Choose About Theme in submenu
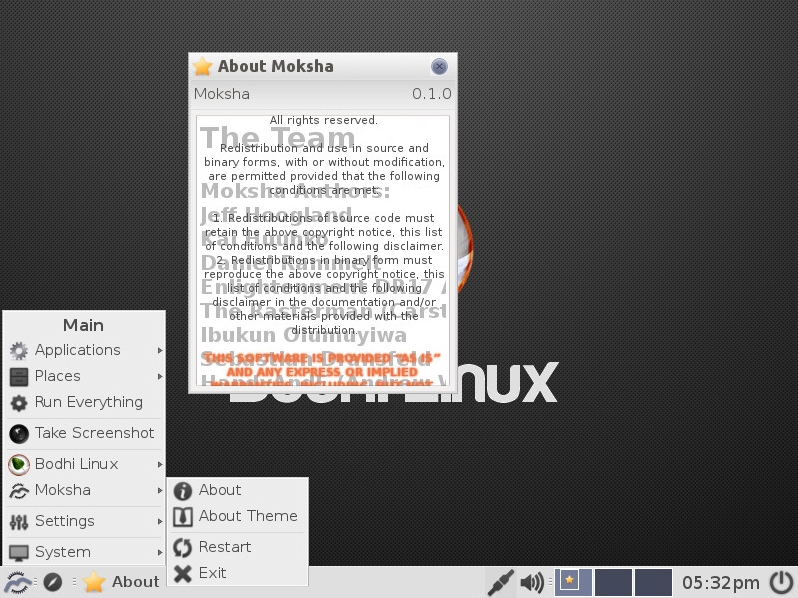The width and height of the screenshot is (798, 598). 238,516
